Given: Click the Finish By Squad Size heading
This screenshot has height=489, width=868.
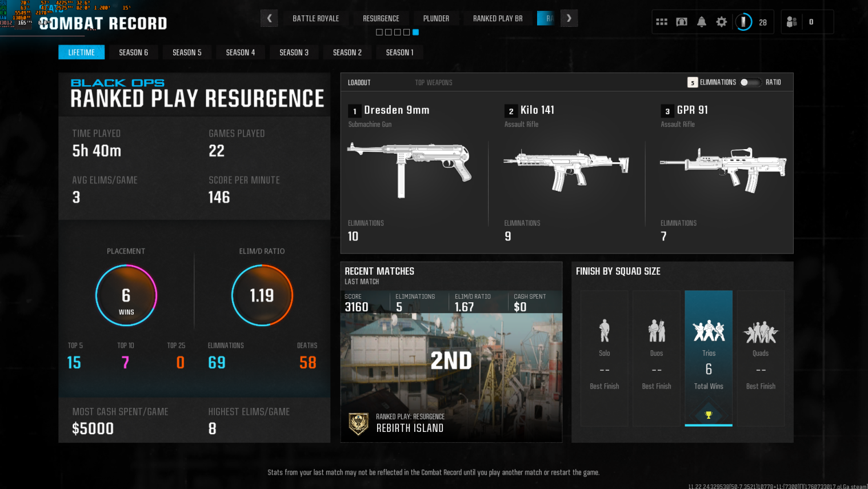Looking at the screenshot, I should point(618,271).
